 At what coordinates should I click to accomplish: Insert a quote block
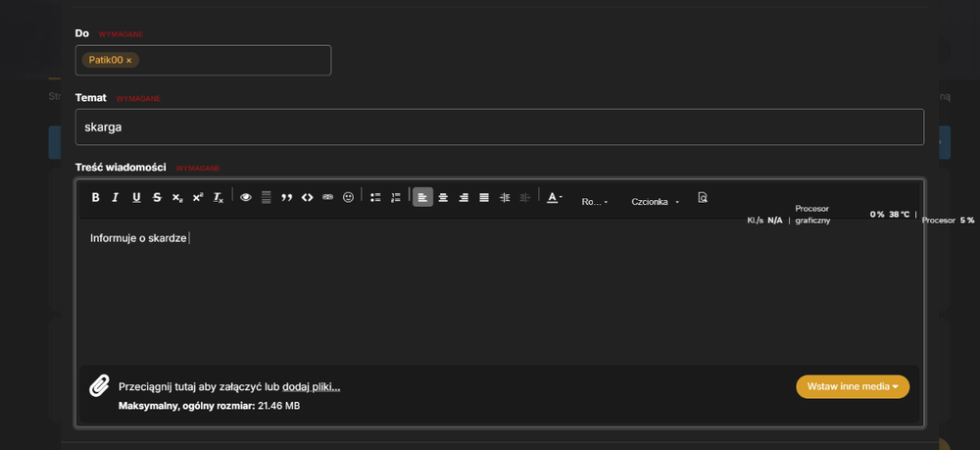[287, 197]
